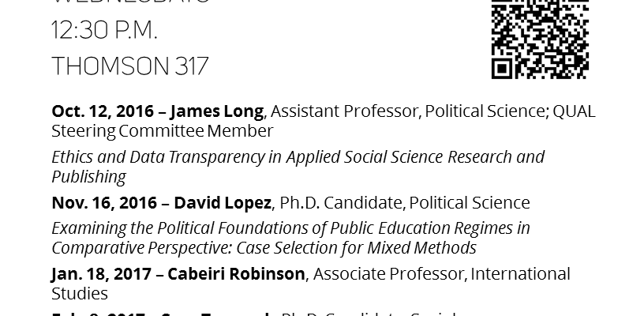Click the word 'QUAL' after Political Science

pyautogui.click(x=574, y=111)
